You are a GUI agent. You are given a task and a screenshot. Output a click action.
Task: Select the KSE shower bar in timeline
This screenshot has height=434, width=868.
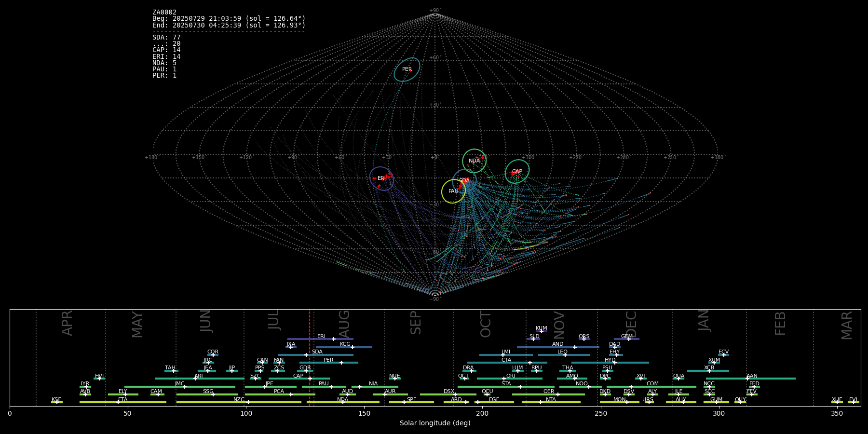[x=56, y=402]
